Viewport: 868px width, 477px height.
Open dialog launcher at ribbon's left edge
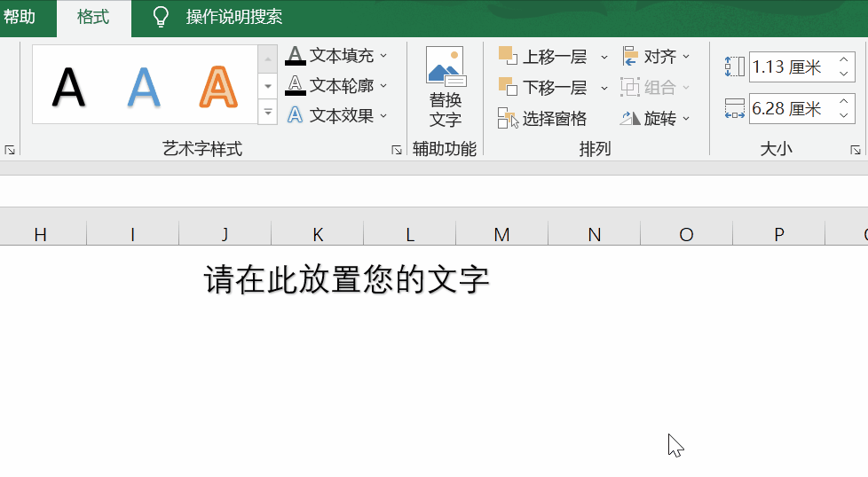click(x=10, y=150)
